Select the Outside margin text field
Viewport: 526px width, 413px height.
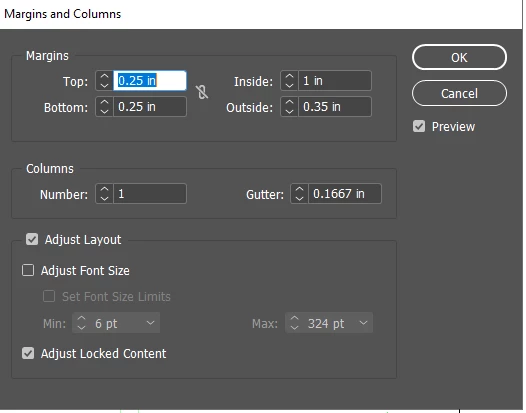point(335,107)
